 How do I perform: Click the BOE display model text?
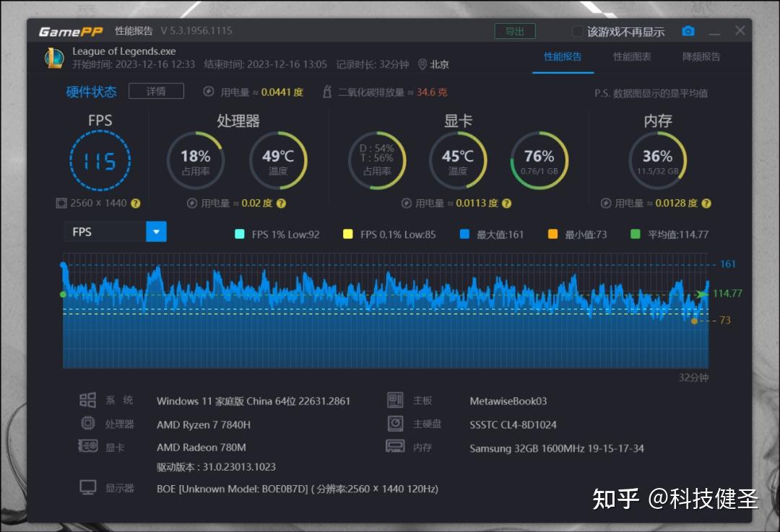[x=298, y=489]
